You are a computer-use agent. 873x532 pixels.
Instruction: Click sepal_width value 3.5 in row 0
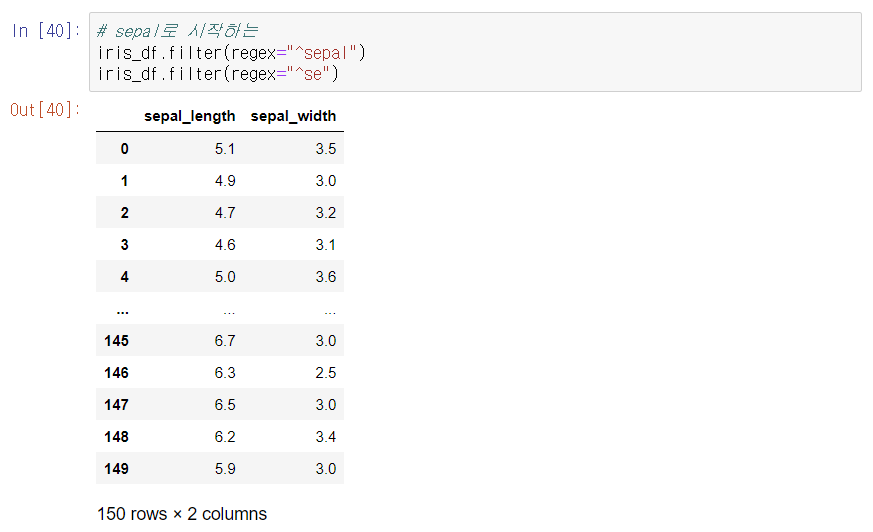(326, 149)
